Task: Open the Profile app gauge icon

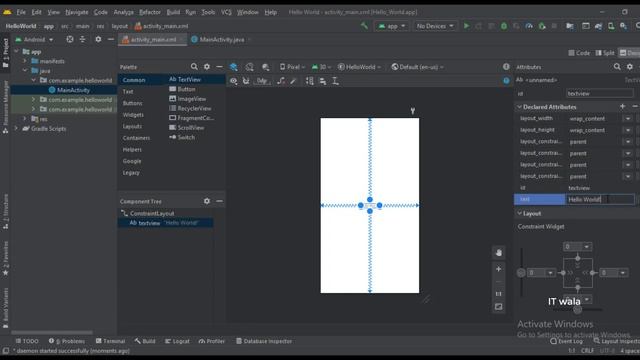Action: point(529,26)
